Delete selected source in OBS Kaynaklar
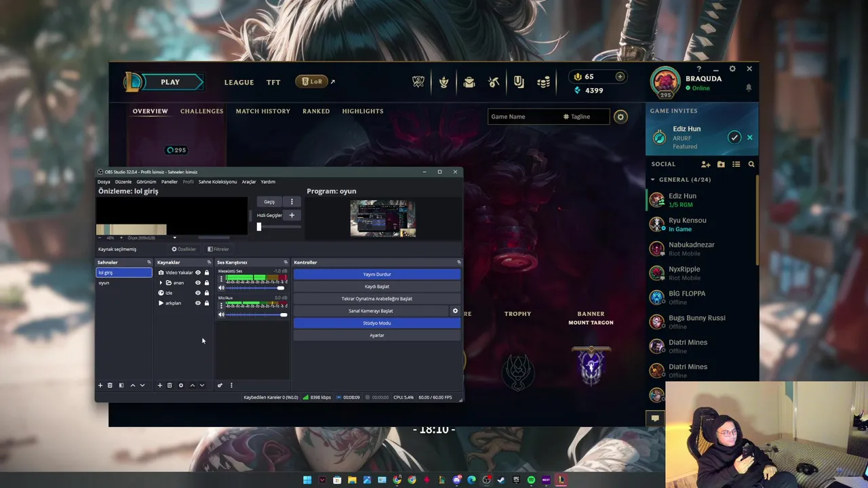Viewport: 868px width, 488px height. point(170,385)
